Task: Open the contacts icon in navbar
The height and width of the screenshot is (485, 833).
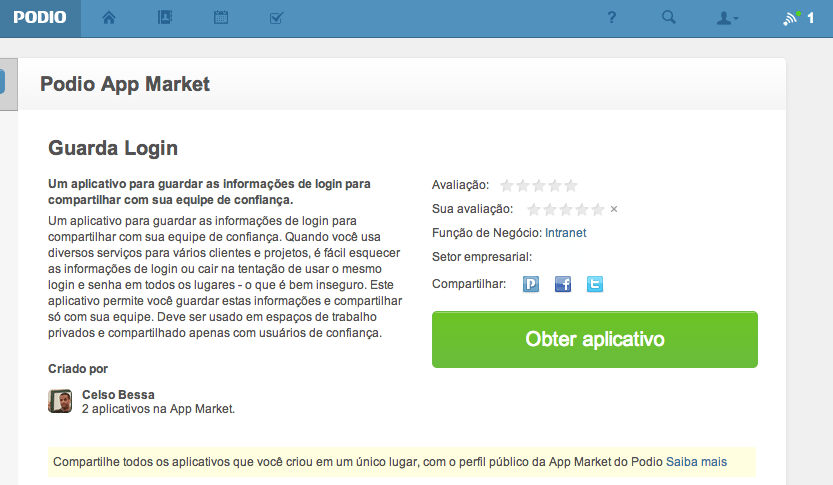Action: pos(165,18)
